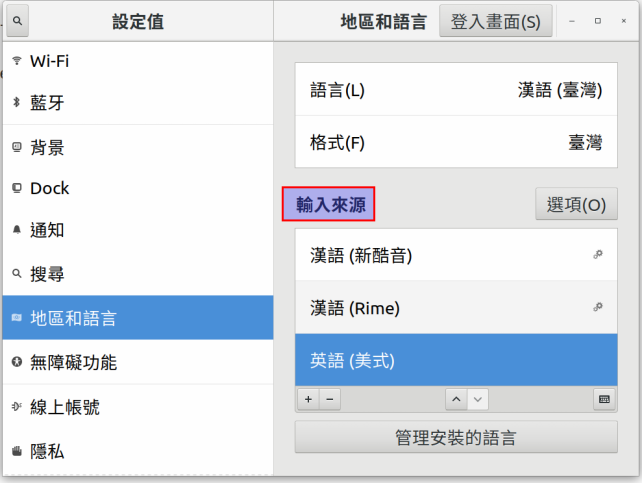
Task: Remove selected input source with minus icon
Action: tap(330, 399)
